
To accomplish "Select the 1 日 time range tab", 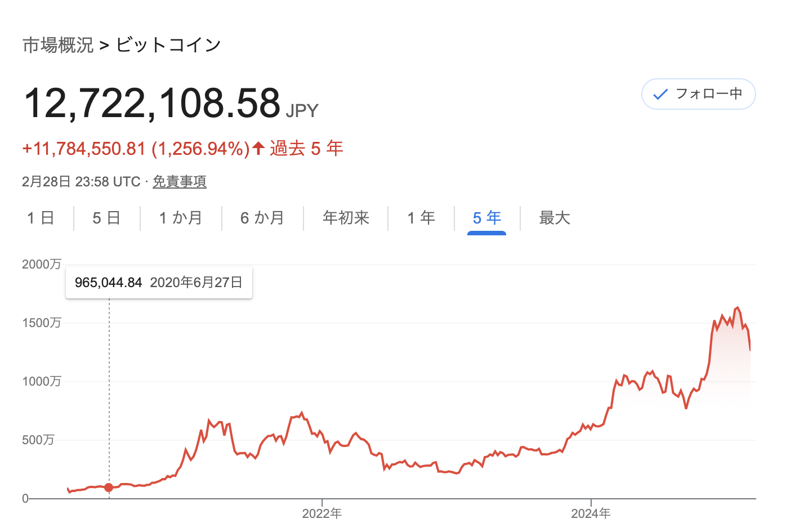I will [x=41, y=218].
